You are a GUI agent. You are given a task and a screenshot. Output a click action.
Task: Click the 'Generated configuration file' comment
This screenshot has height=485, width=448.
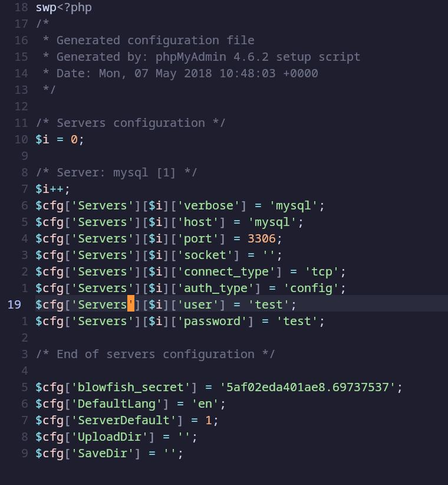point(155,40)
